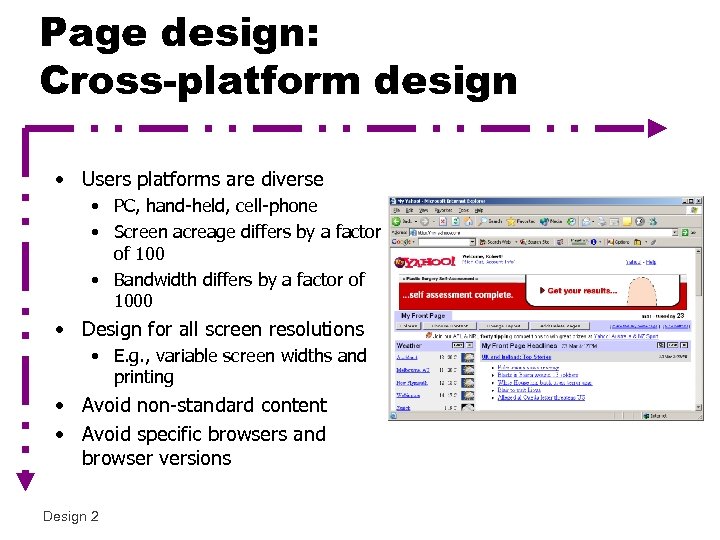This screenshot has width=720, height=540.
Task: Click the Auckland weather link
Action: (407, 357)
